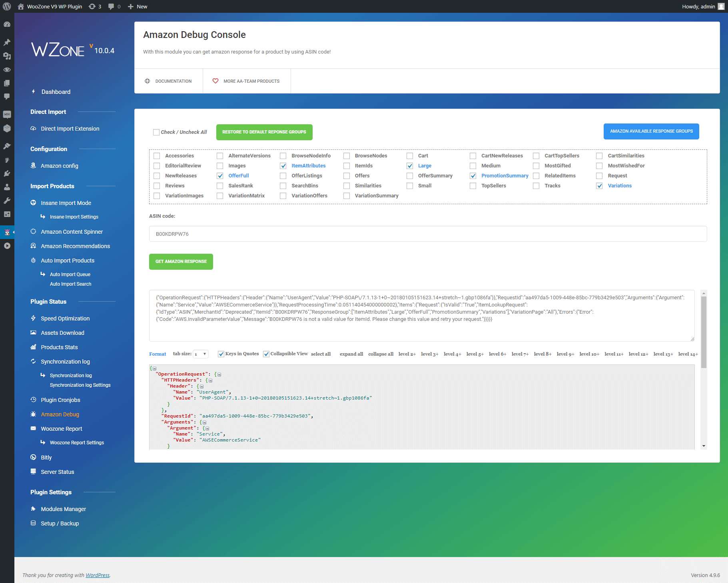Click the ASIN code input field
Screen dimensions: 728x583
pos(428,234)
